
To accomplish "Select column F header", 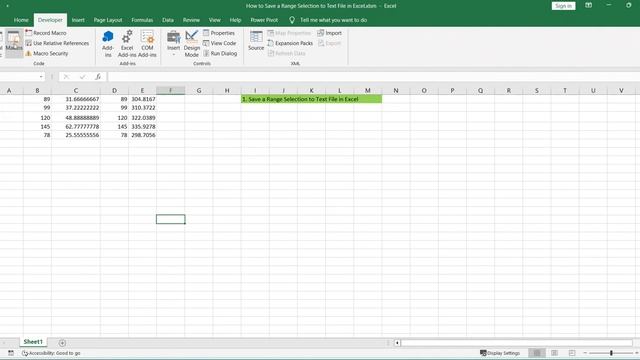I will (x=171, y=90).
